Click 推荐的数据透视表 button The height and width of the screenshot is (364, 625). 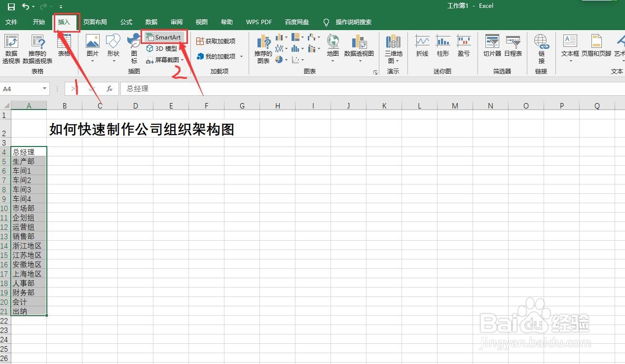pos(37,49)
